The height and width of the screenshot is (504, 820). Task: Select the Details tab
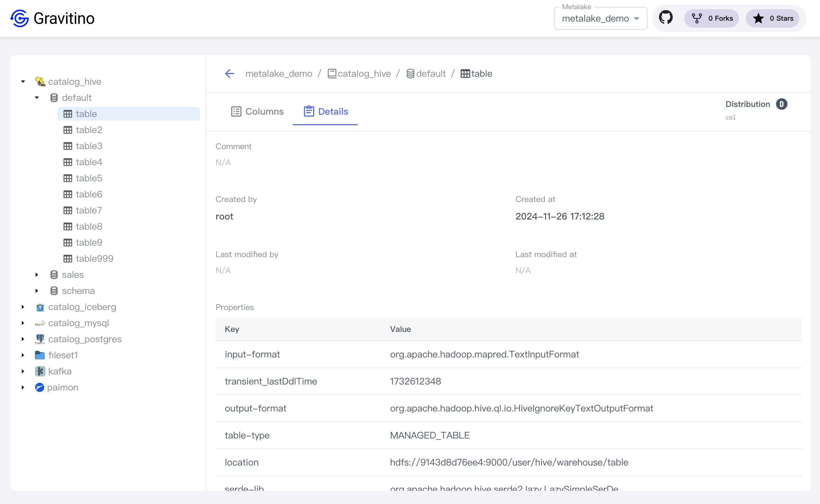pyautogui.click(x=325, y=112)
